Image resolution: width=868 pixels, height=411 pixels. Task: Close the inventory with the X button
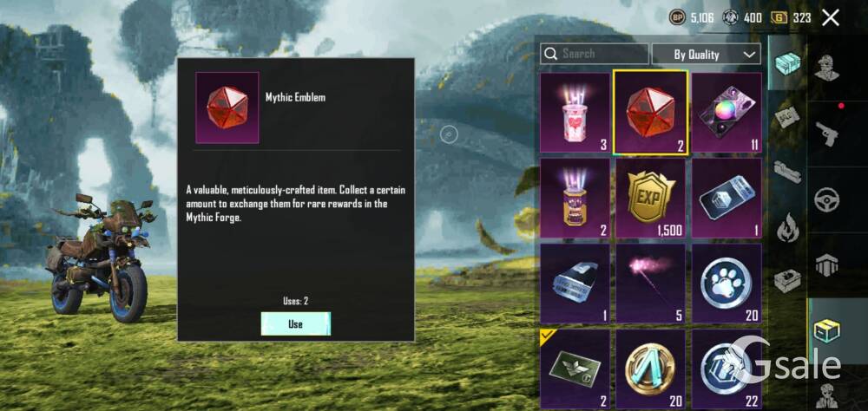pyautogui.click(x=831, y=17)
